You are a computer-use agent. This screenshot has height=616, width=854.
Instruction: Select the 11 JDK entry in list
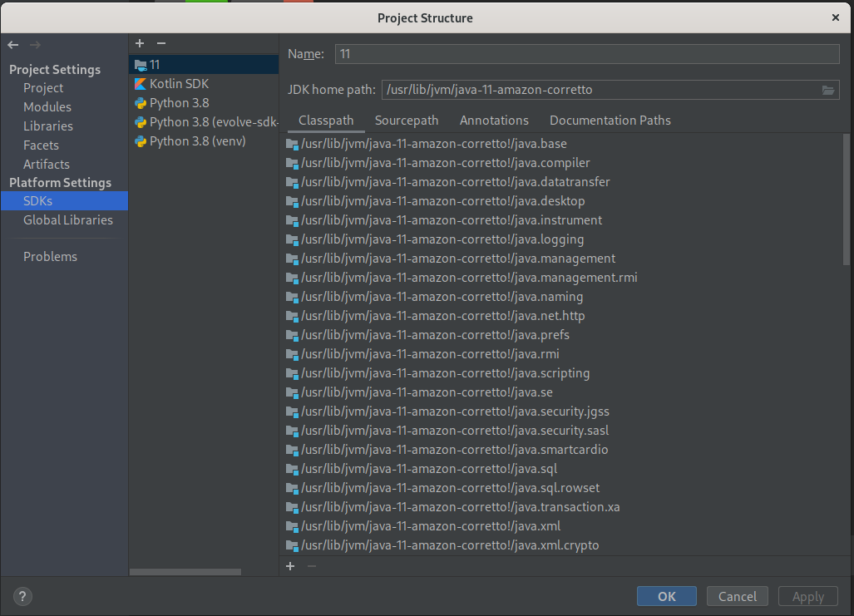pyautogui.click(x=155, y=65)
